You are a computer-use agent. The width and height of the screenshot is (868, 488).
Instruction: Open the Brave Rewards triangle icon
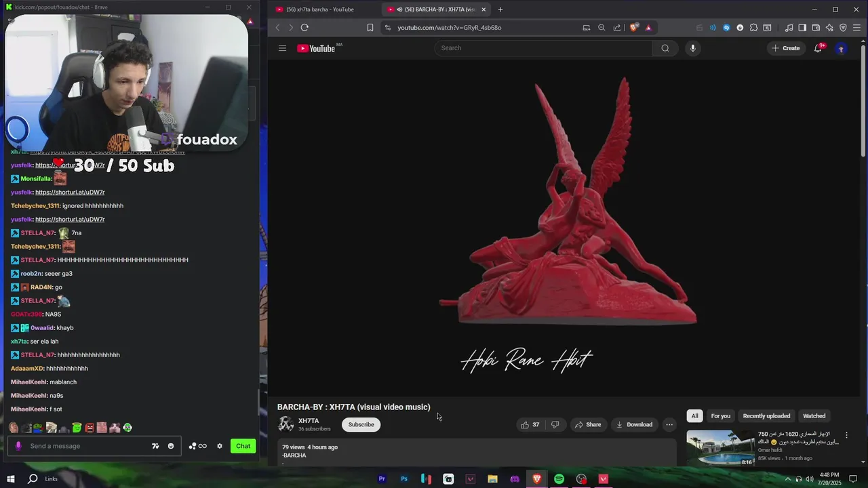click(648, 28)
